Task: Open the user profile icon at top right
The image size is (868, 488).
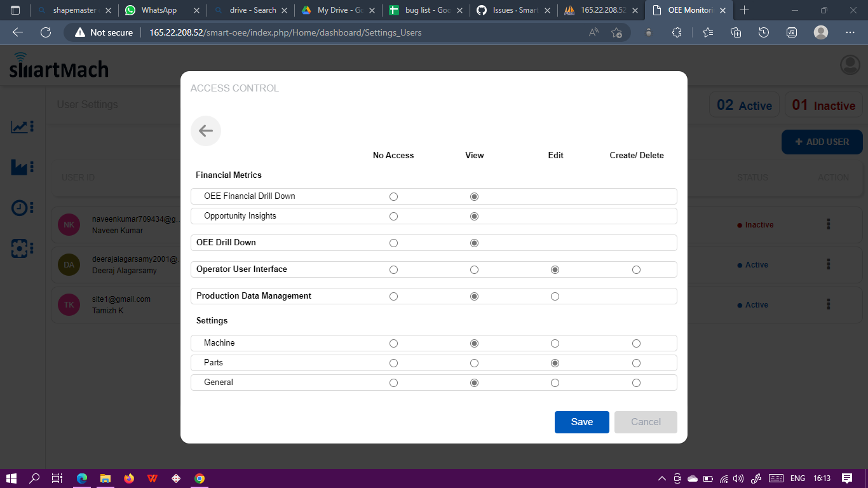Action: (850, 64)
